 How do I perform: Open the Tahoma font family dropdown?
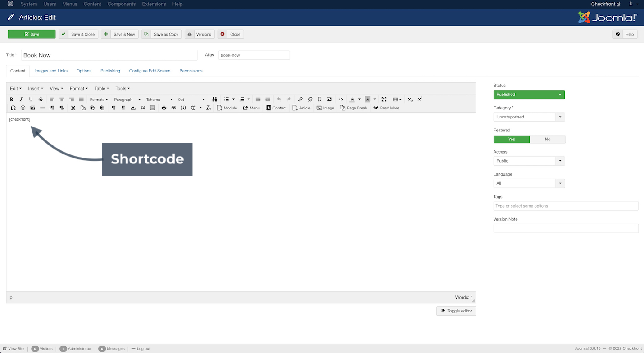[x=159, y=100]
